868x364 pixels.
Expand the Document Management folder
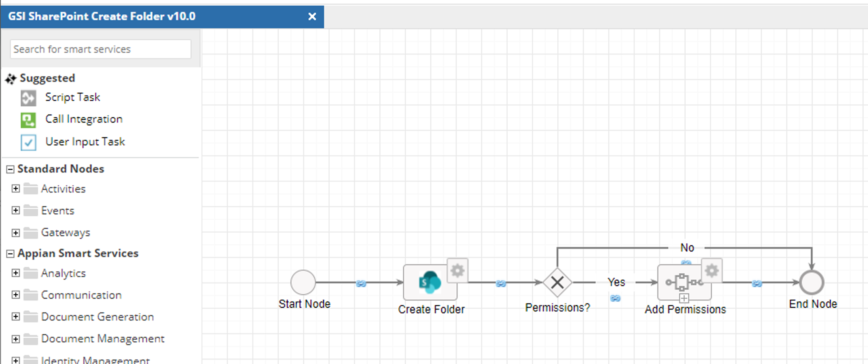16,339
